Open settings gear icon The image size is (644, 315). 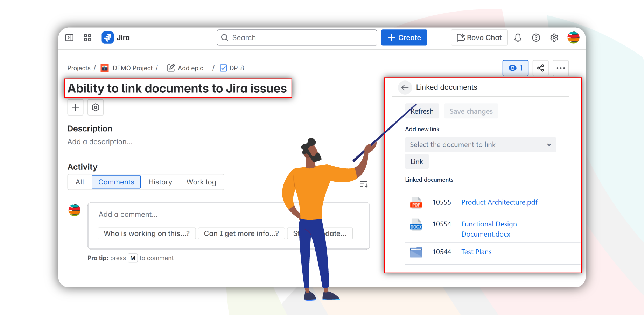click(554, 37)
